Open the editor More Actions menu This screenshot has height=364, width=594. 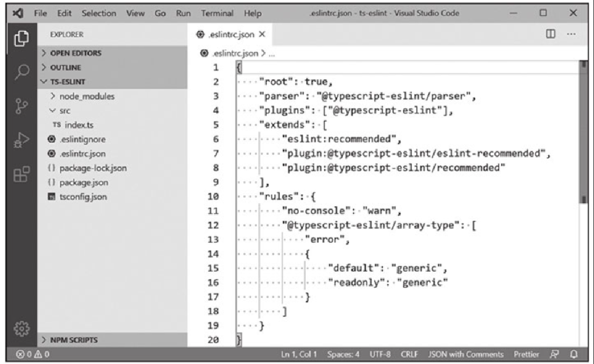click(x=571, y=34)
